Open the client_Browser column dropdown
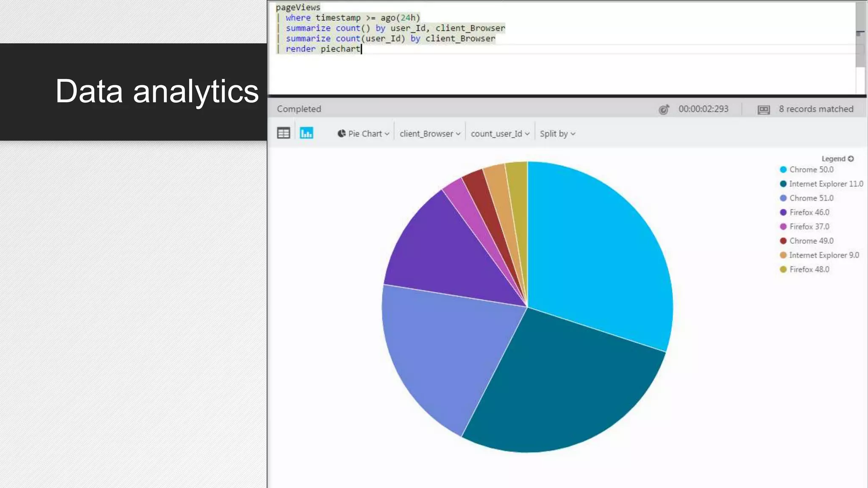The image size is (868, 488). (x=430, y=133)
